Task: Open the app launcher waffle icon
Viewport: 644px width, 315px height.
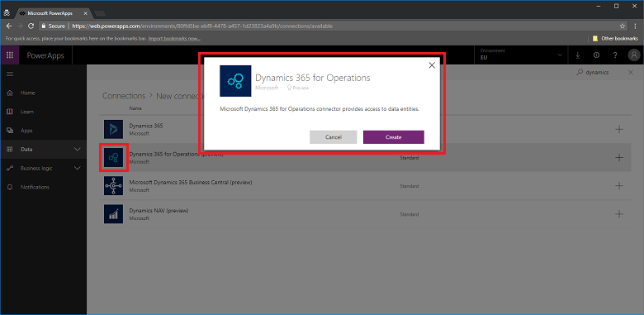Action: point(9,55)
